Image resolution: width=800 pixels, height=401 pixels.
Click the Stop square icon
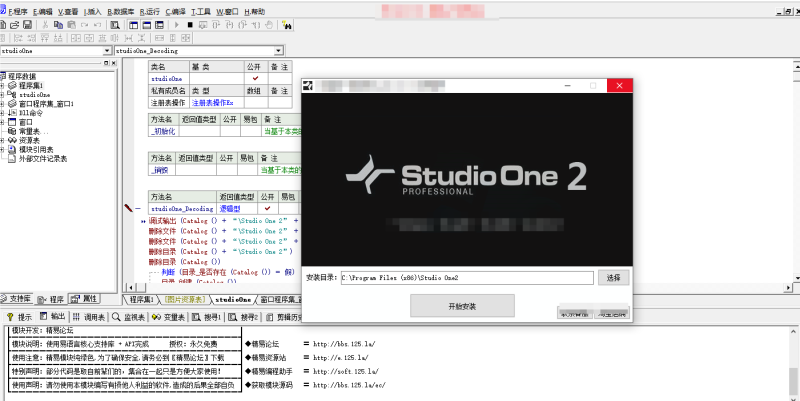pos(190,24)
